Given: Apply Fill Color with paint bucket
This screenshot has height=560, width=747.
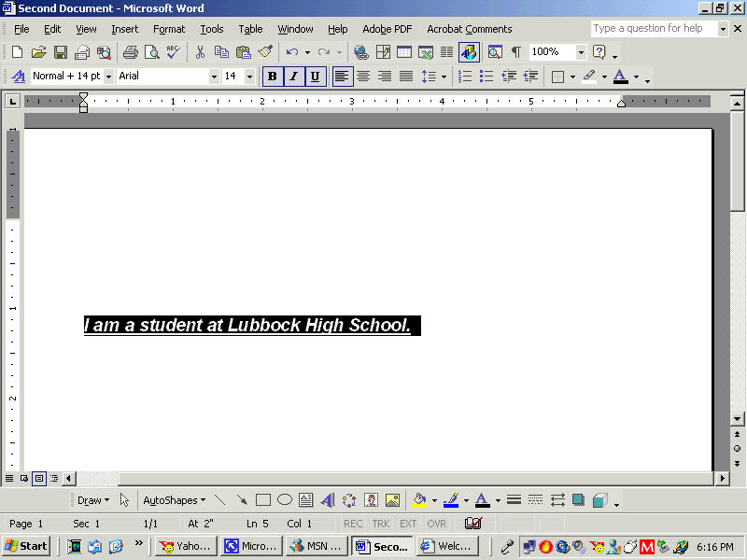Looking at the screenshot, I should click(419, 500).
